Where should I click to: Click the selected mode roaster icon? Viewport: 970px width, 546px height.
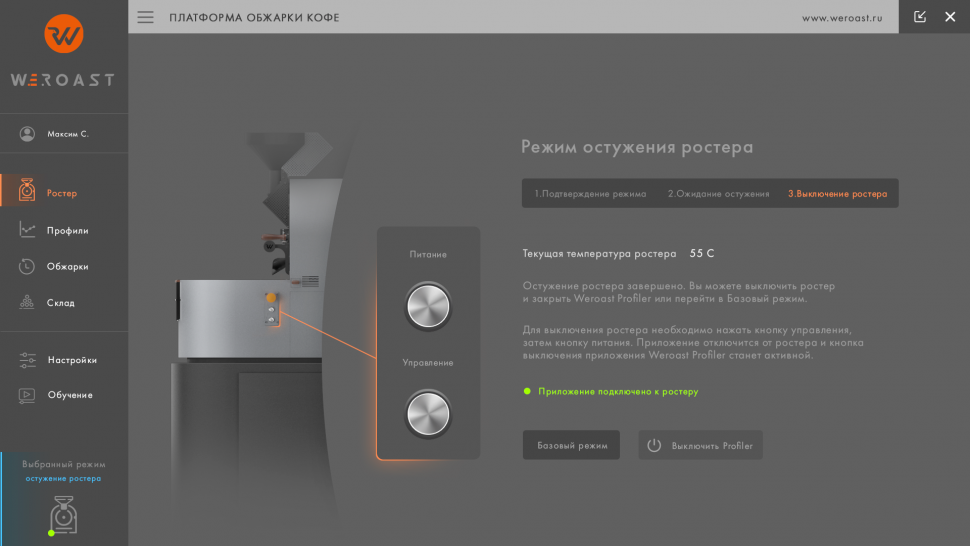63,515
